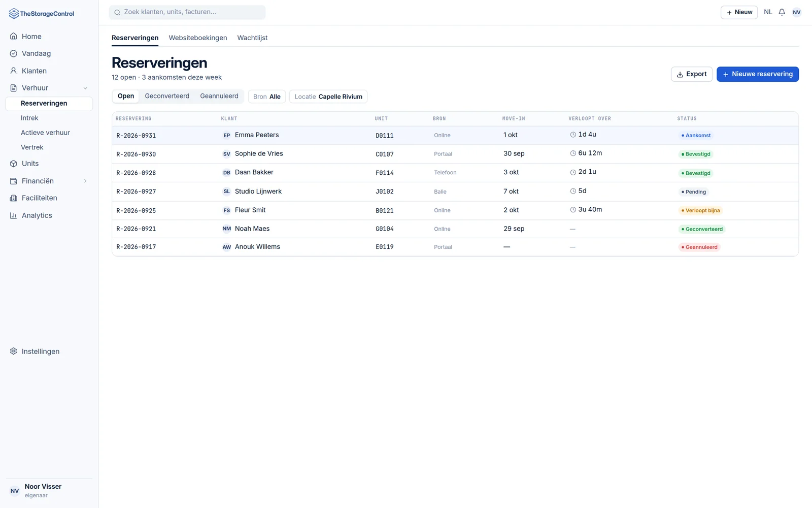Open Noor Visser profile at bottom

[49, 491]
